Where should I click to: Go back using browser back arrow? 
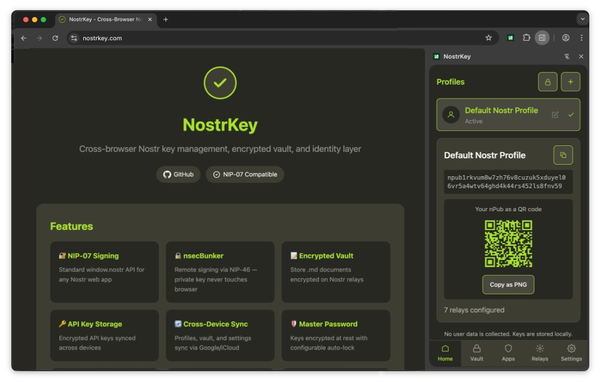tap(24, 38)
